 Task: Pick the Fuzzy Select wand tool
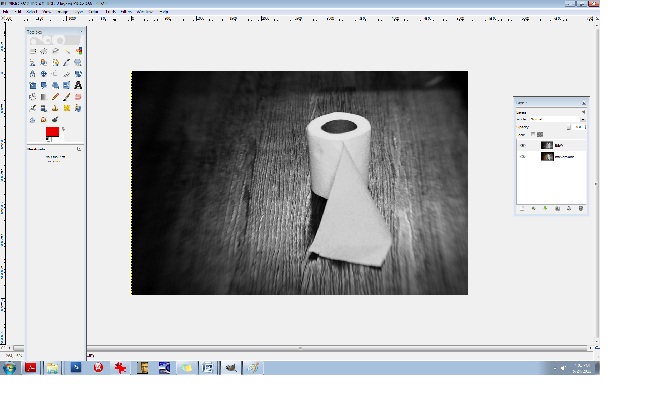(67, 50)
